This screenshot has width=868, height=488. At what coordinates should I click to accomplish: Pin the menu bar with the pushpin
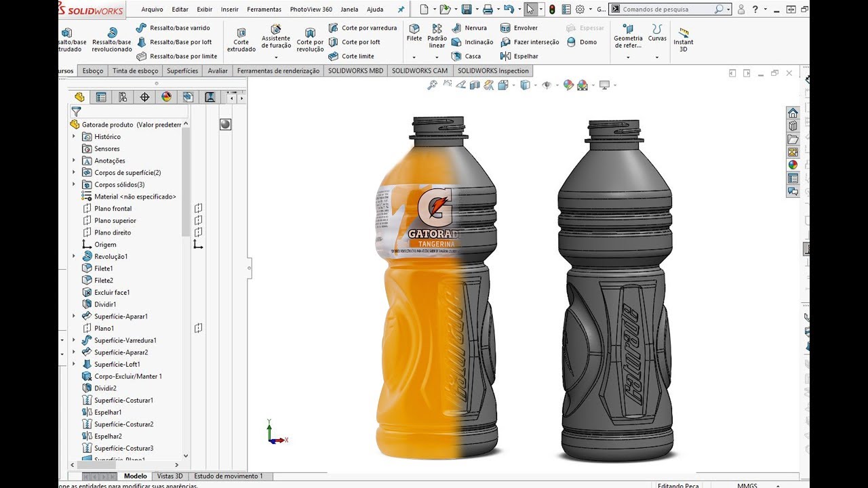click(401, 9)
